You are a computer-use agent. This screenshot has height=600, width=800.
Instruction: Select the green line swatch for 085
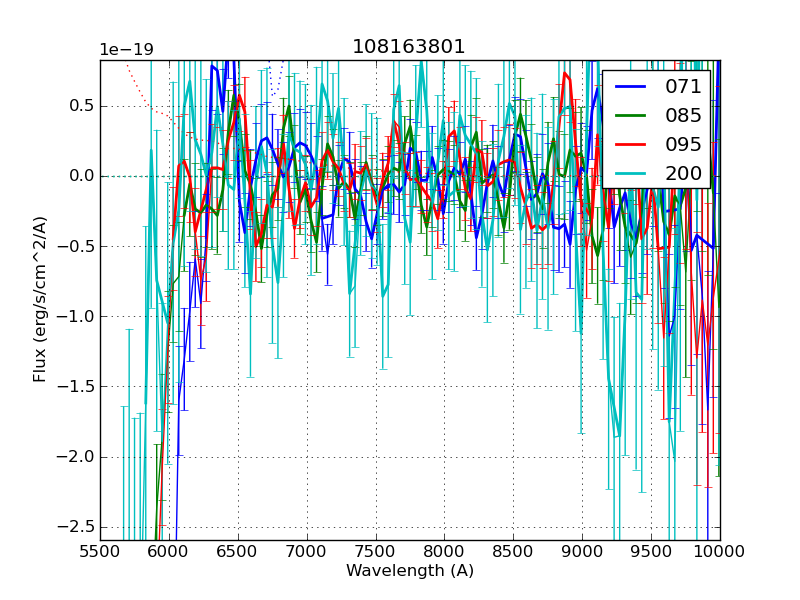click(631, 115)
